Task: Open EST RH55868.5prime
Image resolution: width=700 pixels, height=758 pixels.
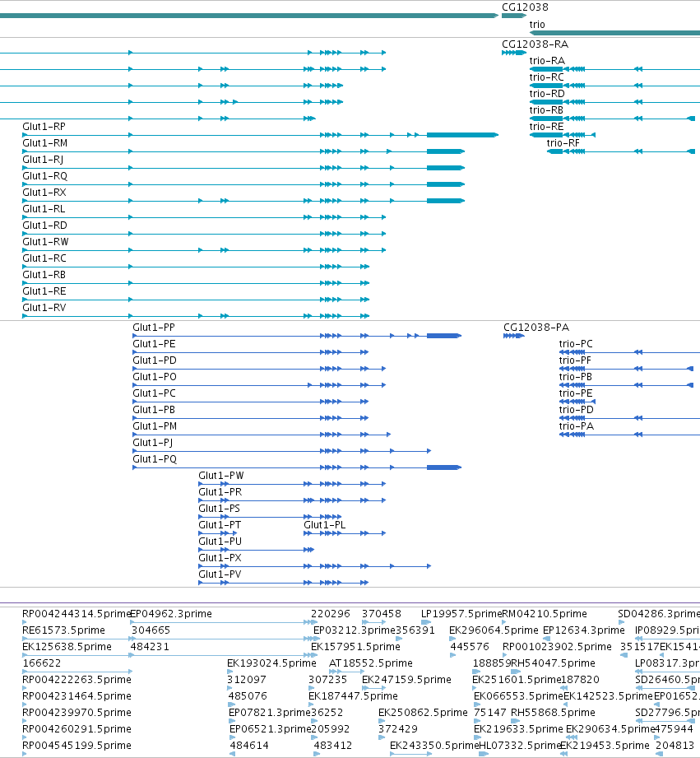Action: pos(553,712)
